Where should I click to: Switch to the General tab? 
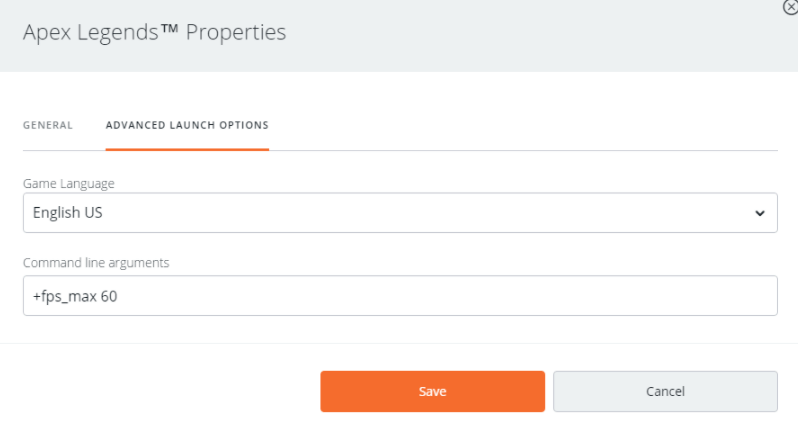(48, 125)
